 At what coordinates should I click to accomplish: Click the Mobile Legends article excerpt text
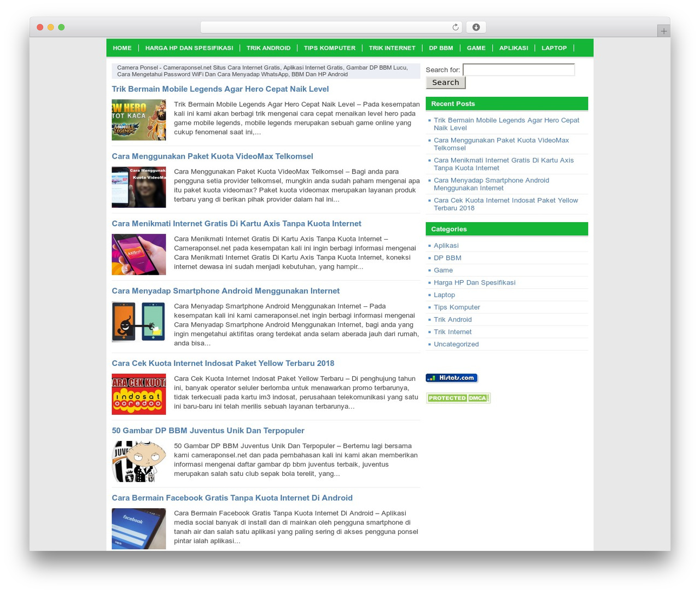(x=297, y=118)
